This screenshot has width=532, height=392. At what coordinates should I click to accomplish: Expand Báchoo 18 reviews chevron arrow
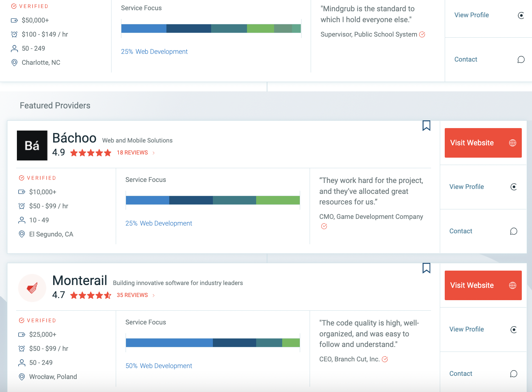tap(154, 153)
